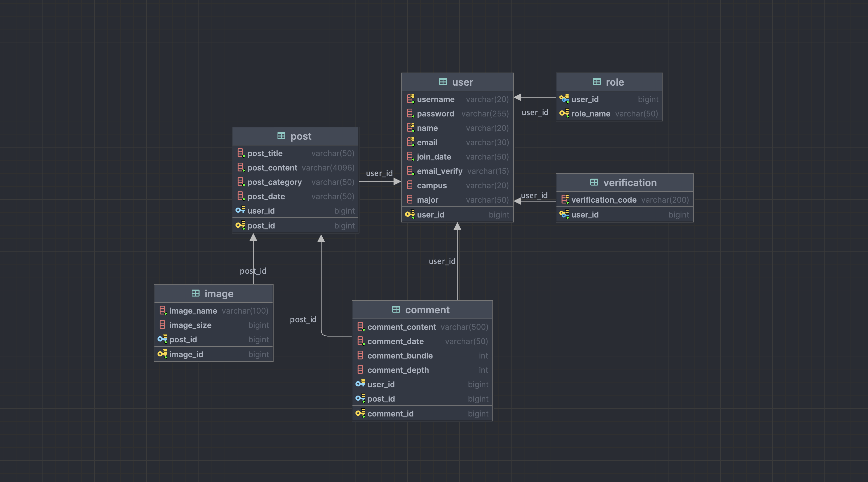Click the table icon beside the role title
Viewport: 868px width, 482px height.
tap(596, 82)
